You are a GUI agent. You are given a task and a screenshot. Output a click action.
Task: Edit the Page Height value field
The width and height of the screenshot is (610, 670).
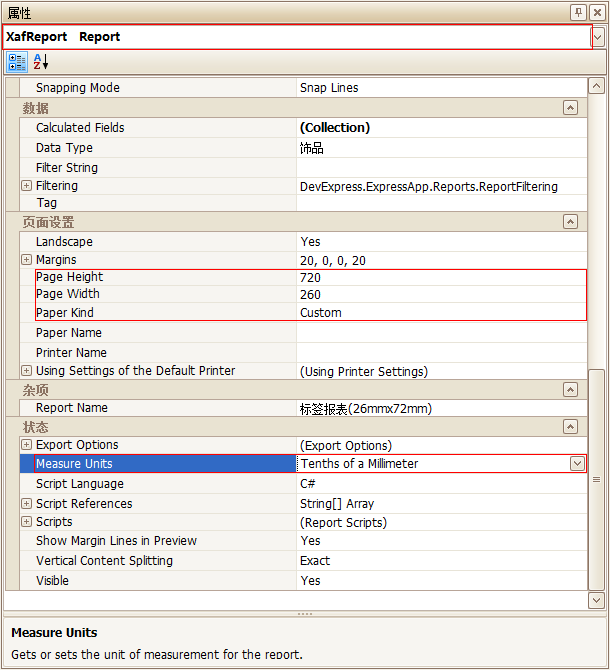[x=440, y=277]
